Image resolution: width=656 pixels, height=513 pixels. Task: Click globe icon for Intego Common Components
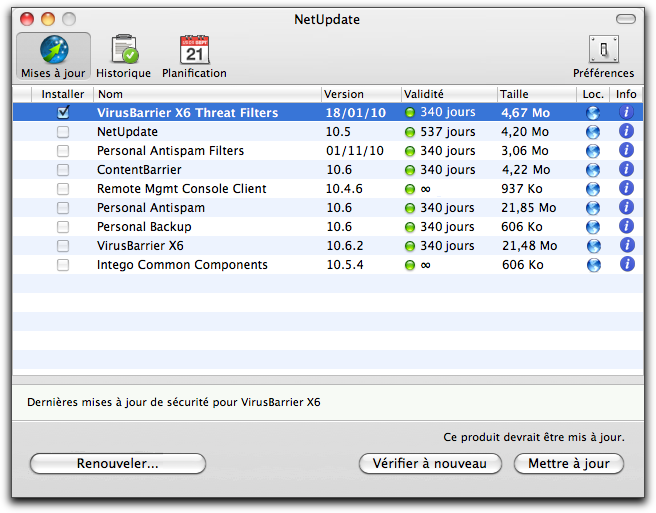pos(594,265)
